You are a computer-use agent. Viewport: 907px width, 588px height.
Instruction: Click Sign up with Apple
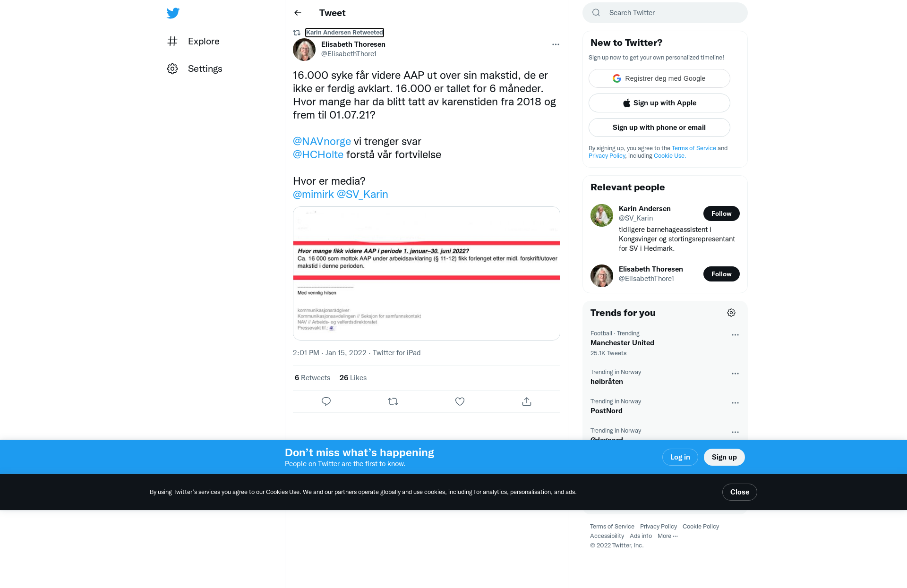click(x=659, y=103)
